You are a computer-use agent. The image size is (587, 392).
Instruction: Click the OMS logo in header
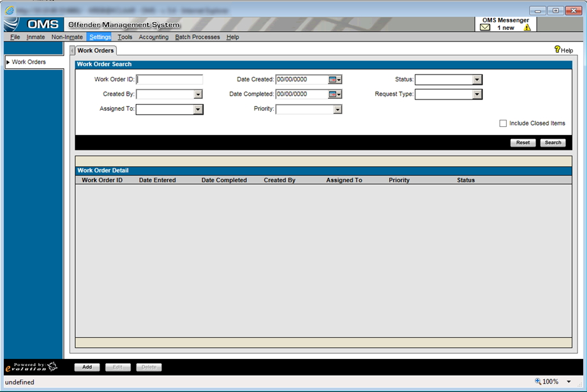pos(33,25)
